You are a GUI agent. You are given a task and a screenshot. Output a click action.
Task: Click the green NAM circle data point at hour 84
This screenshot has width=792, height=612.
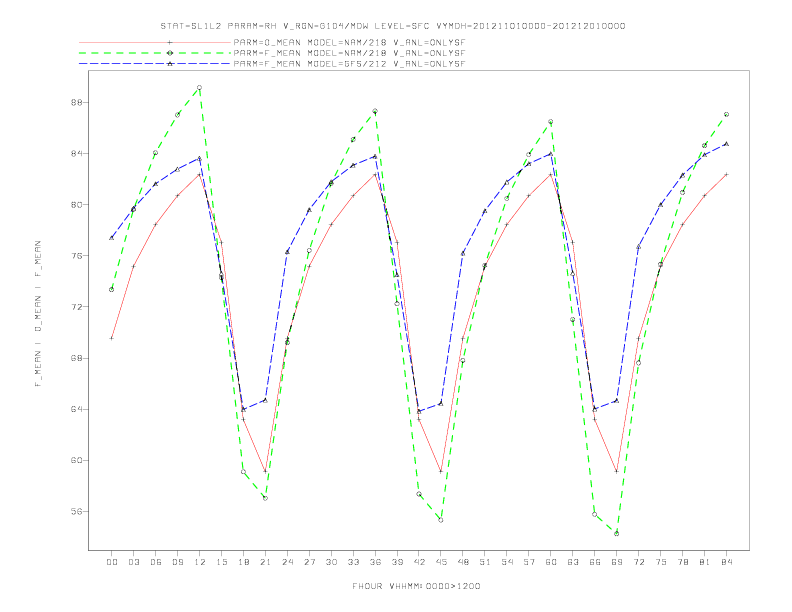click(x=726, y=115)
